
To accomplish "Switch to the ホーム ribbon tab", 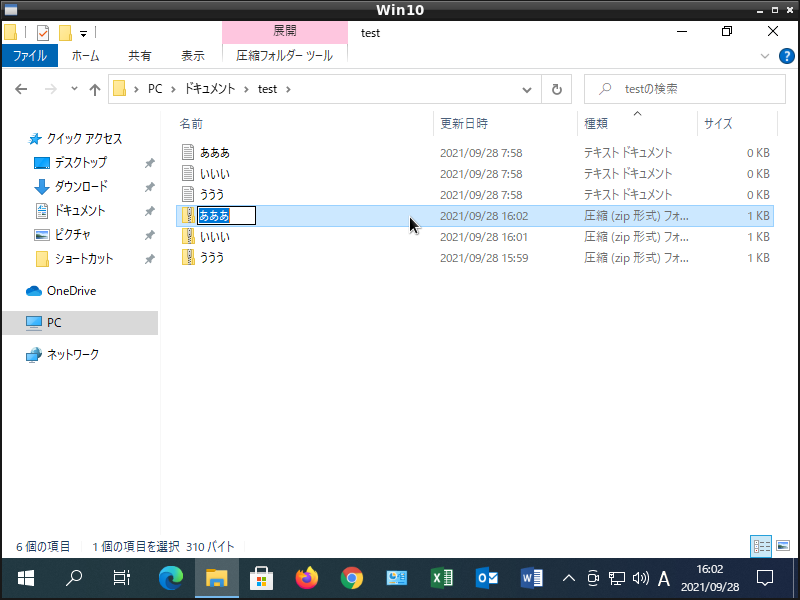I will [x=85, y=56].
